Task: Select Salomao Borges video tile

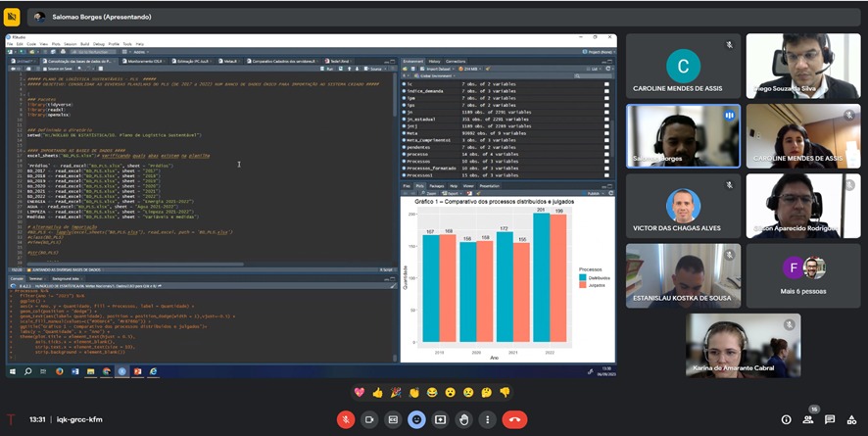Action: [x=683, y=136]
